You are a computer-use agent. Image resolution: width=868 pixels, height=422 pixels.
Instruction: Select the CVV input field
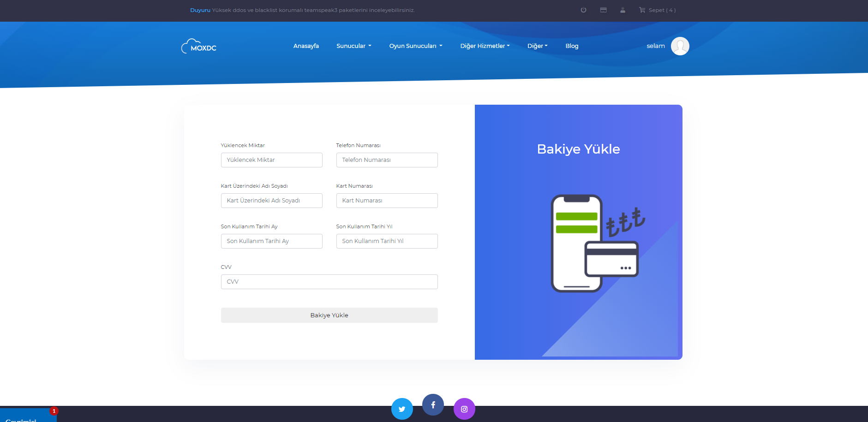click(x=329, y=282)
